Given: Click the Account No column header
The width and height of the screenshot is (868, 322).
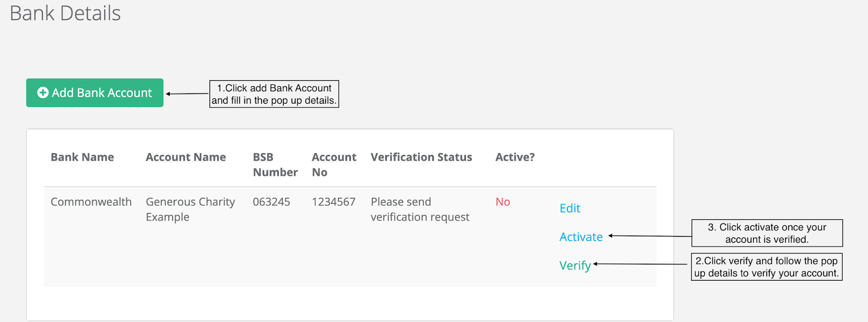Looking at the screenshot, I should pyautogui.click(x=334, y=165).
